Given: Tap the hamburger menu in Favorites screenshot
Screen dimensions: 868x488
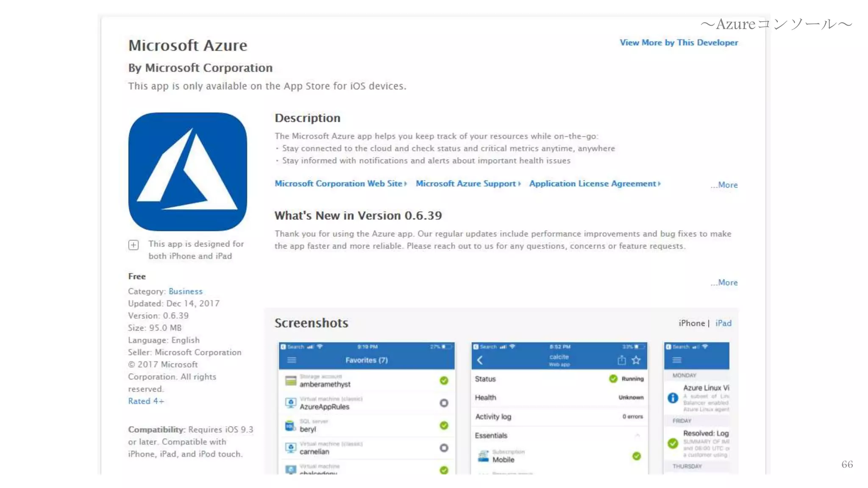Looking at the screenshot, I should pos(292,360).
